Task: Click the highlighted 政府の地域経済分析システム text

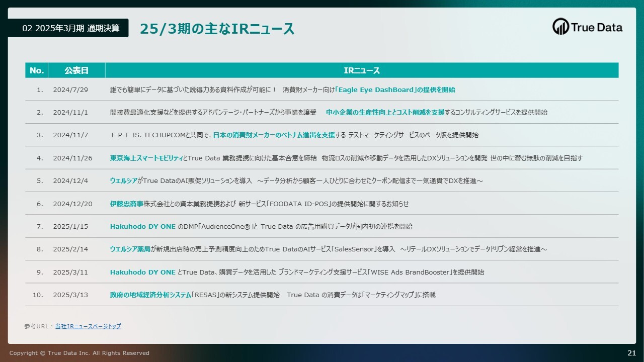Action: (x=150, y=295)
